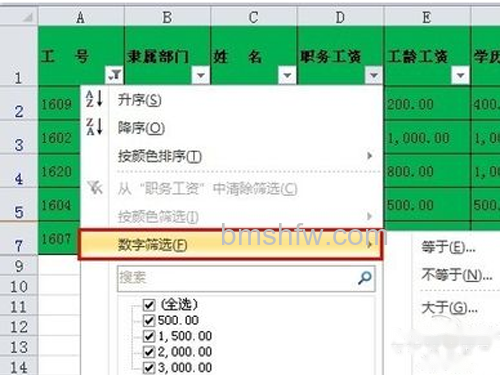Open the active filter button on 工号

[x=114, y=75]
